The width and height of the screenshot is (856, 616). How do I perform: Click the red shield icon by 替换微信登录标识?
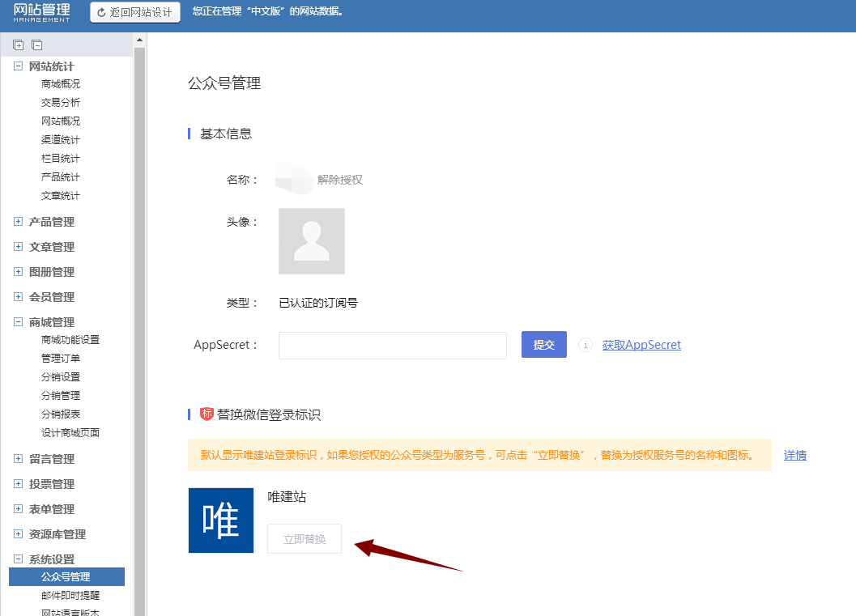(x=207, y=414)
